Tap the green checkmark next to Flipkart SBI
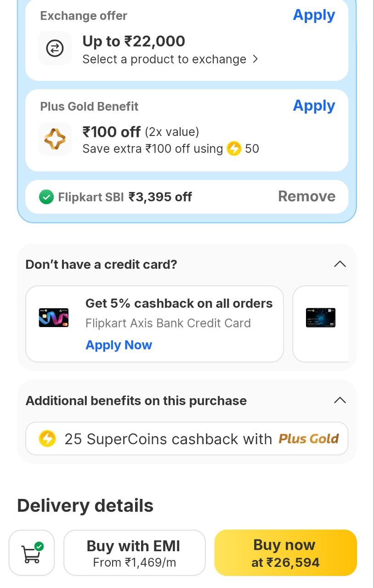 [x=46, y=197]
